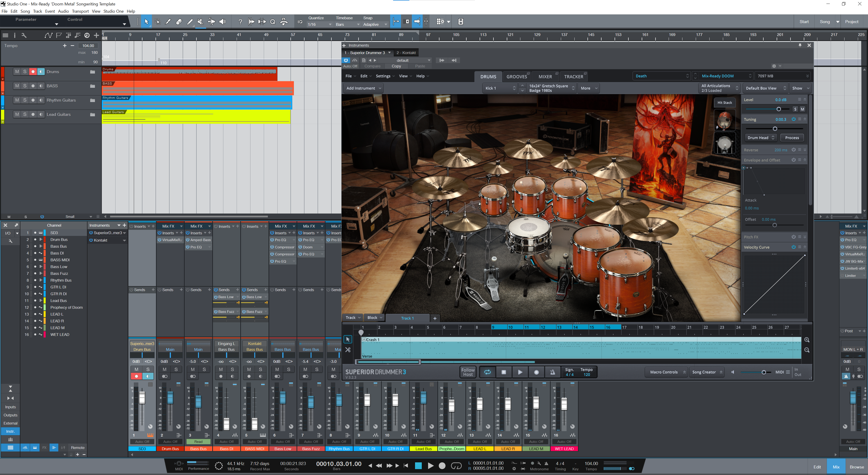This screenshot has height=475, width=868.
Task: Mute the Drums track
Action: point(17,71)
